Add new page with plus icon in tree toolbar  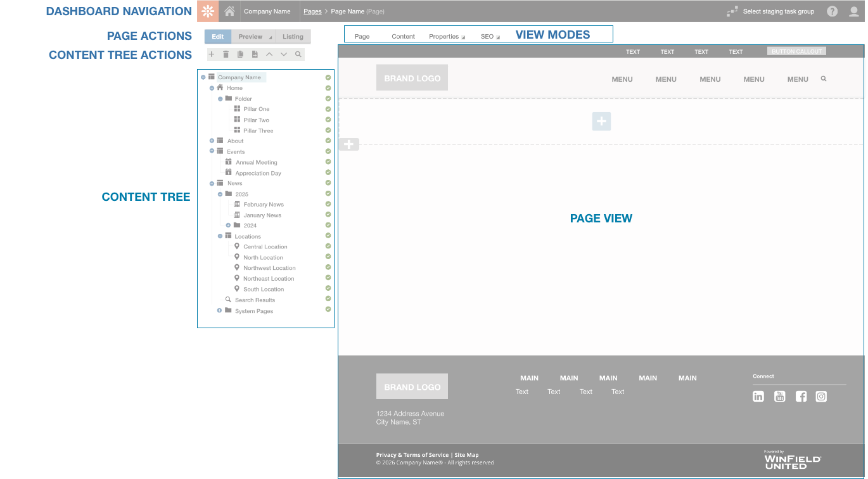tap(212, 54)
